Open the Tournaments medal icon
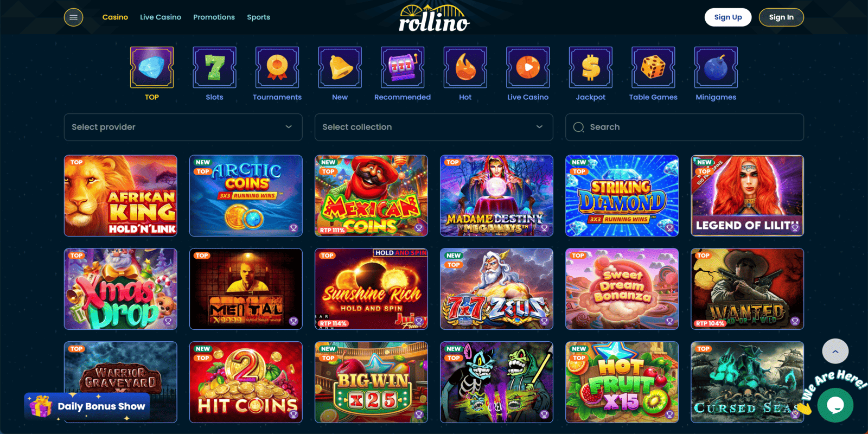 277,67
